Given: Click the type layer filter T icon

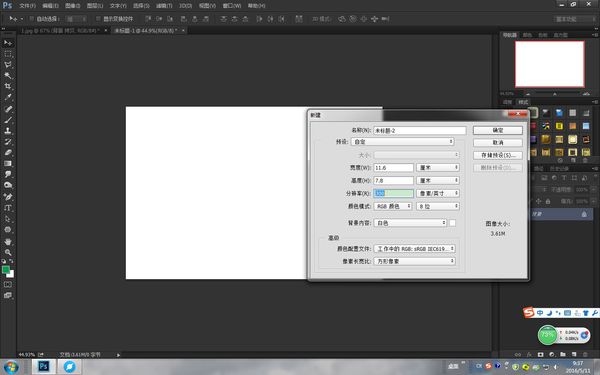Looking at the screenshot, I should pos(564,178).
